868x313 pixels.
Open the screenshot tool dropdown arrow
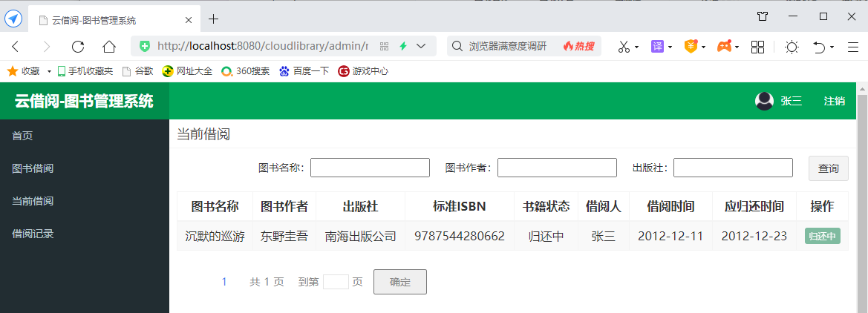[637, 47]
